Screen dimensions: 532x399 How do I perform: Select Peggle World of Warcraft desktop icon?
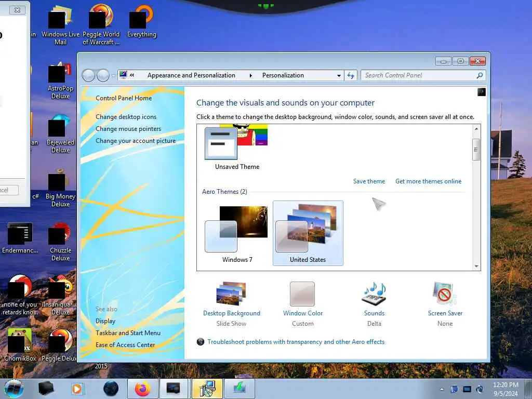101,26
